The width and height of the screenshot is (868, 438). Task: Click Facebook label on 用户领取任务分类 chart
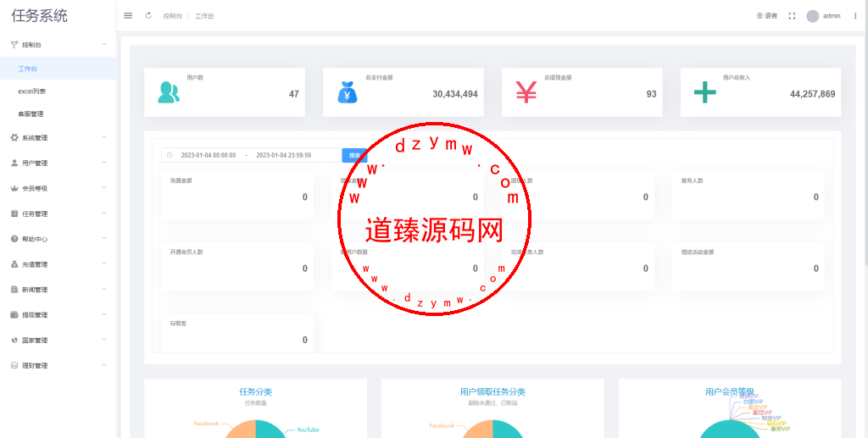coord(442,426)
